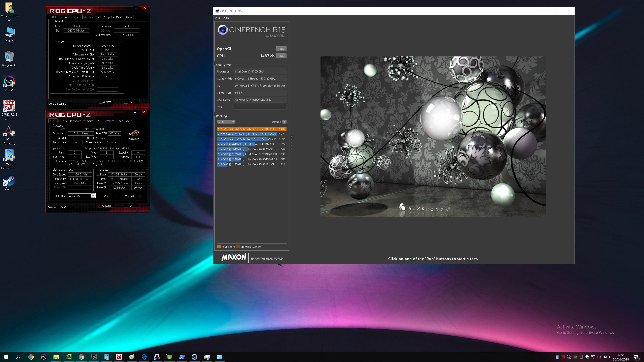Run the OpenGL test
The height and width of the screenshot is (362, 644).
click(x=281, y=49)
